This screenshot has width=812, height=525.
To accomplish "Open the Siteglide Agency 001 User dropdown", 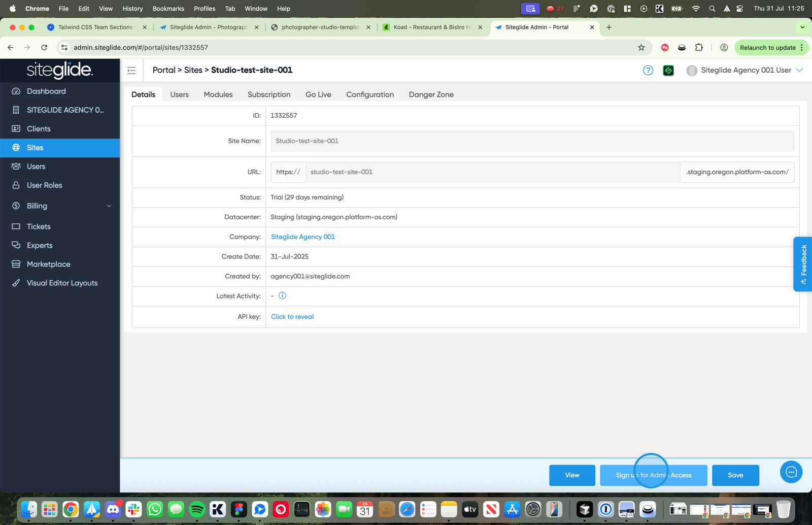I will pyautogui.click(x=745, y=71).
